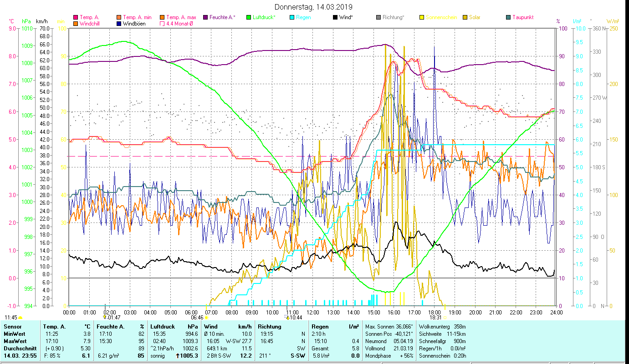
Task: Click the Schneefallgr 900m entry
Action: point(442,341)
